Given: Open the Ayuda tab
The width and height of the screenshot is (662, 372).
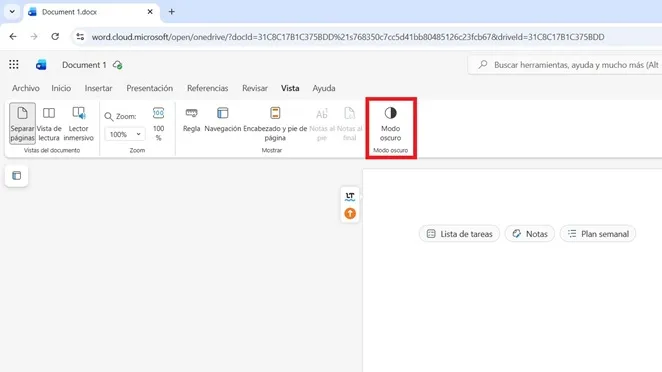Looking at the screenshot, I should 324,88.
